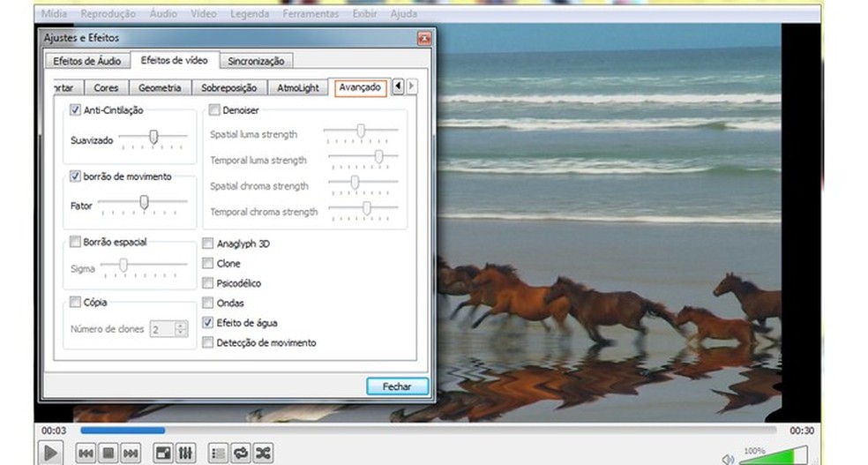Disable Anti-Cintilação checkbox

point(75,110)
